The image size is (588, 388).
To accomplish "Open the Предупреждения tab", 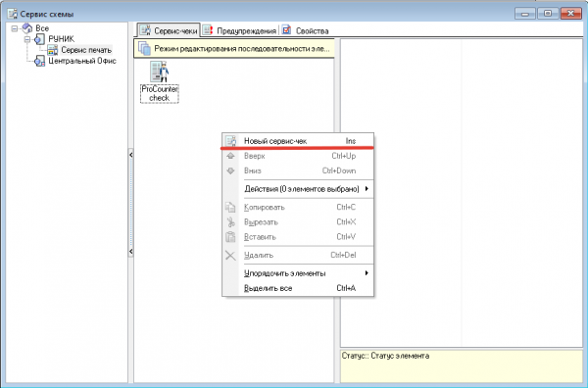I will pos(240,30).
